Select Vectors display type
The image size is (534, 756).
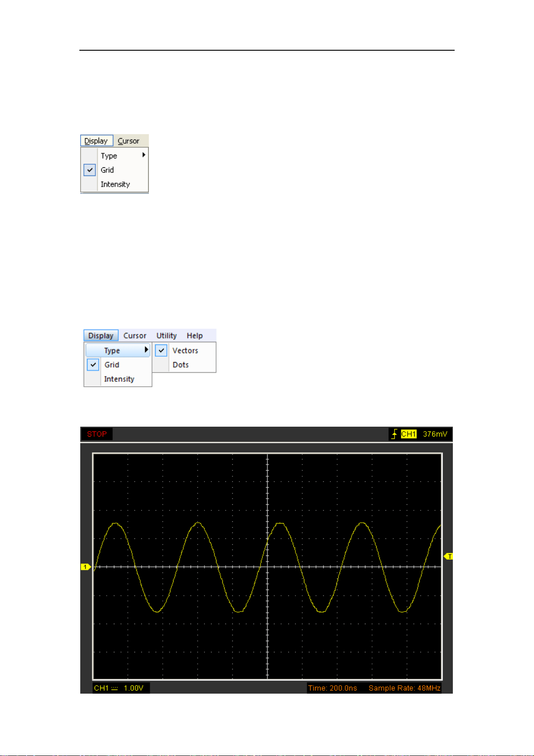(x=185, y=350)
